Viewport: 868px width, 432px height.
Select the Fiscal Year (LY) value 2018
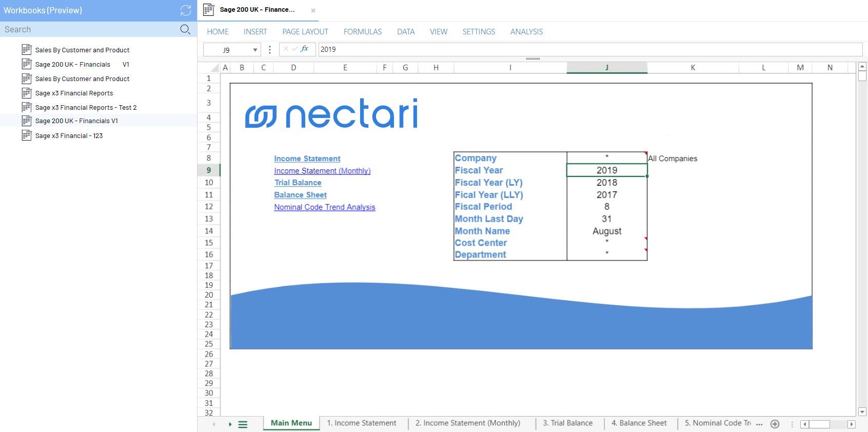tap(607, 183)
